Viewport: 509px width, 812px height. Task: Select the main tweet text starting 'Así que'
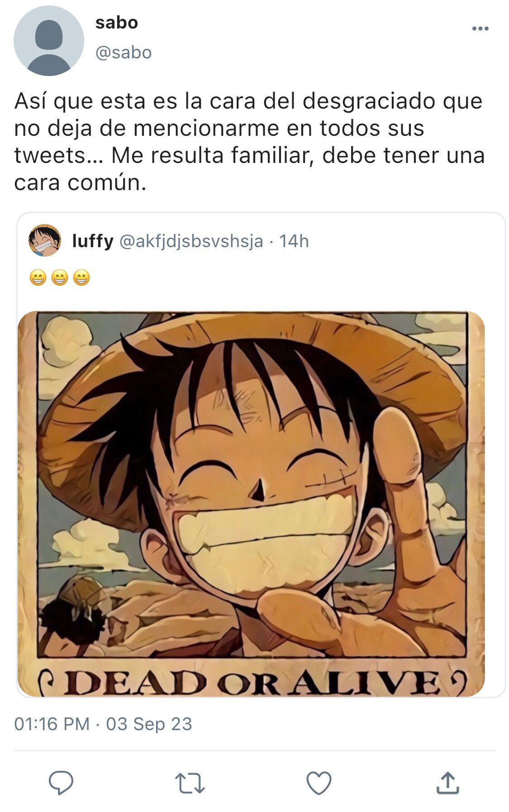click(249, 142)
